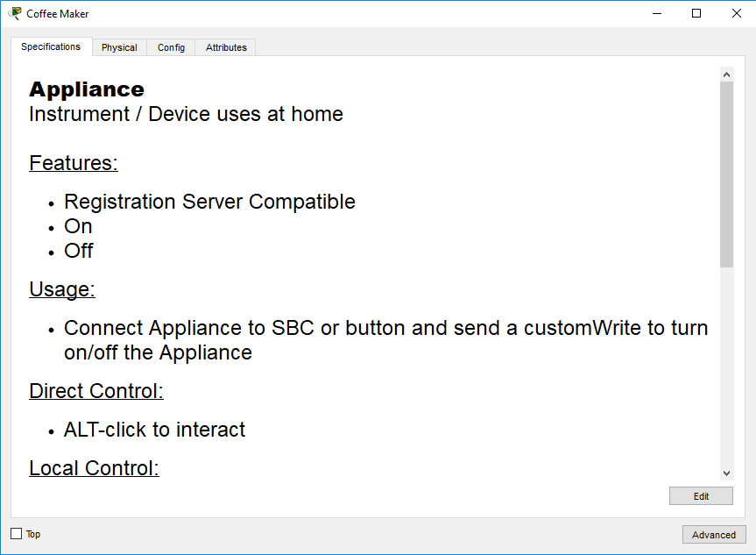
Task: Maximize the Coffee Maker window
Action: tap(696, 13)
